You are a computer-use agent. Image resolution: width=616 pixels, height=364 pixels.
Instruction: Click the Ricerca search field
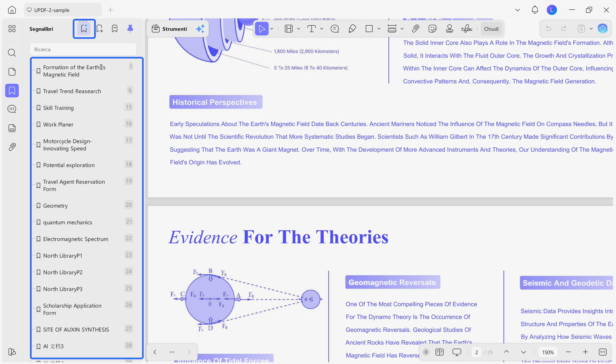(x=83, y=49)
